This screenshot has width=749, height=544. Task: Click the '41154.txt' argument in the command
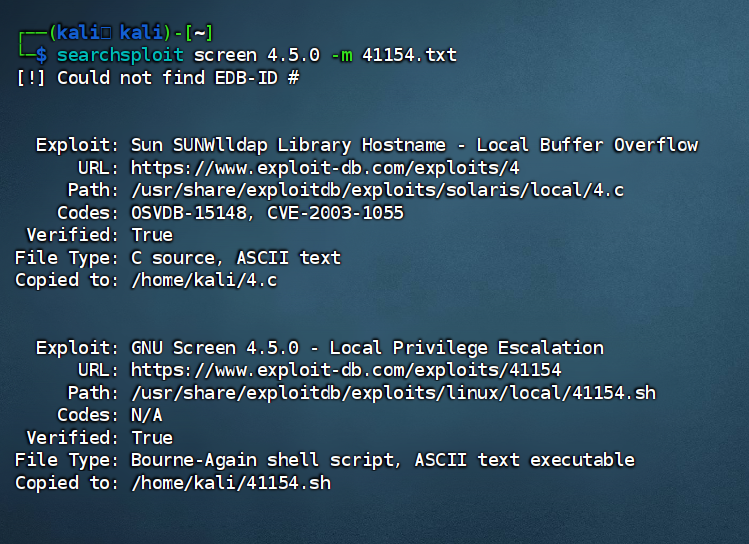409,55
